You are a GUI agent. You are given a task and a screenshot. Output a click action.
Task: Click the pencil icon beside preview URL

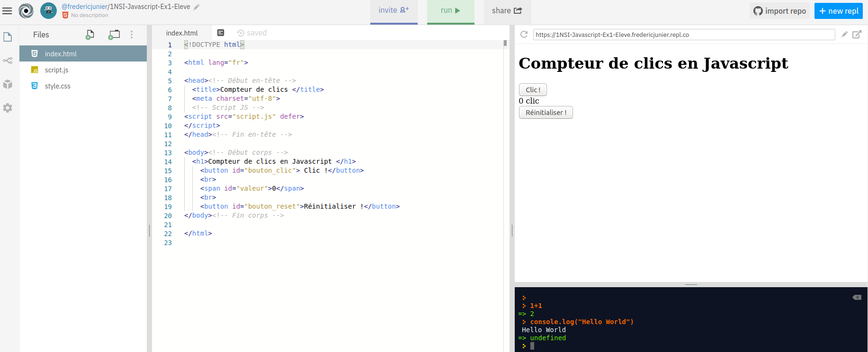(844, 35)
